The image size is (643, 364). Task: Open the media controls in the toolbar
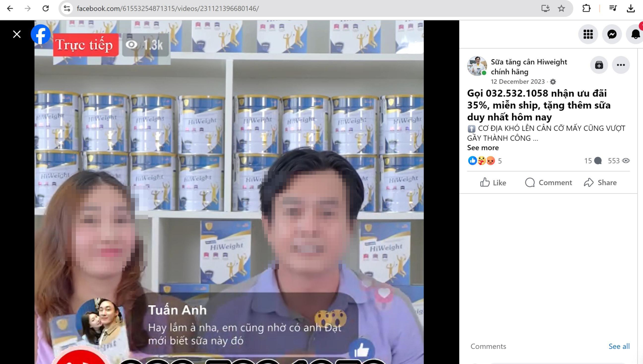613,8
